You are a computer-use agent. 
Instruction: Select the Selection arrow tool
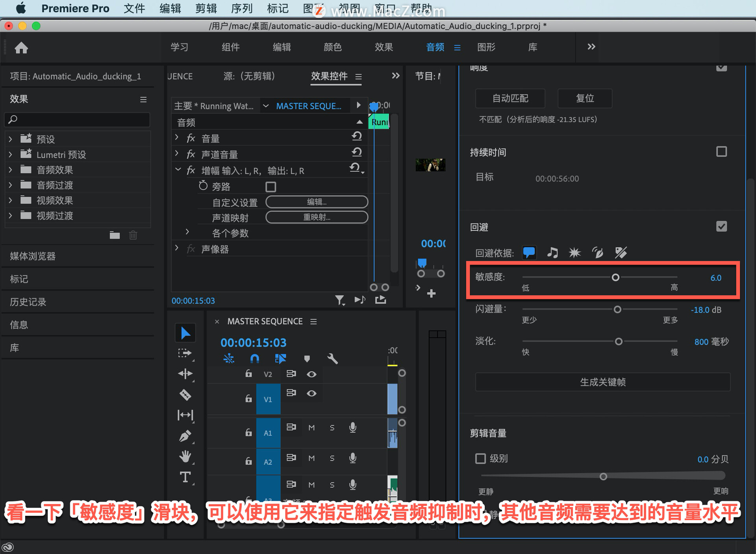click(x=185, y=333)
